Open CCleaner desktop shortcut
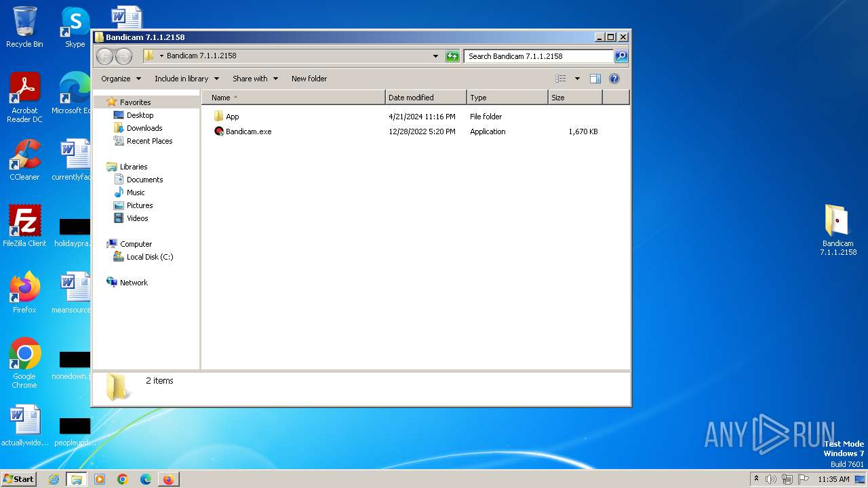This screenshot has width=868, height=488. pos(24,160)
